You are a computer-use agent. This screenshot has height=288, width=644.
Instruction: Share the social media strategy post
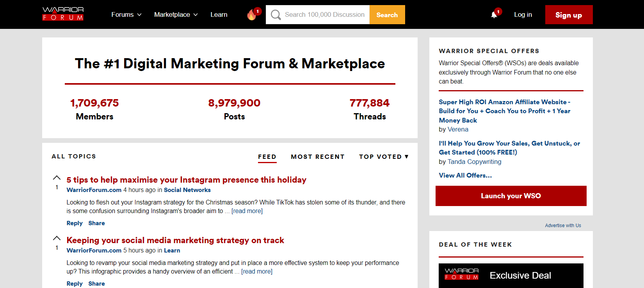(x=96, y=284)
